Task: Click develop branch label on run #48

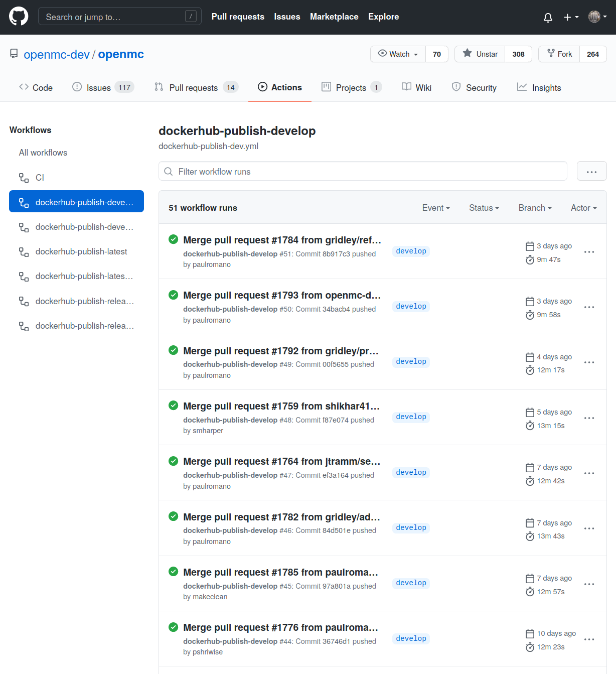Action: tap(411, 417)
